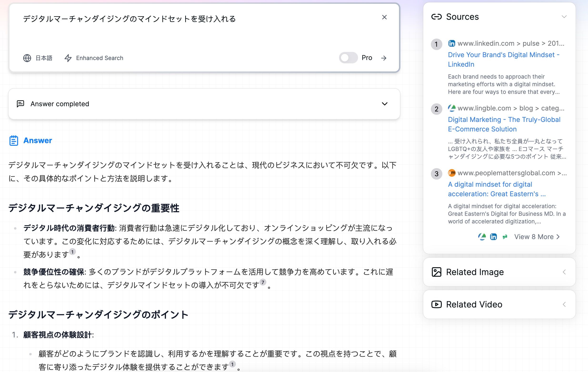Click source number 2 badge

[436, 109]
